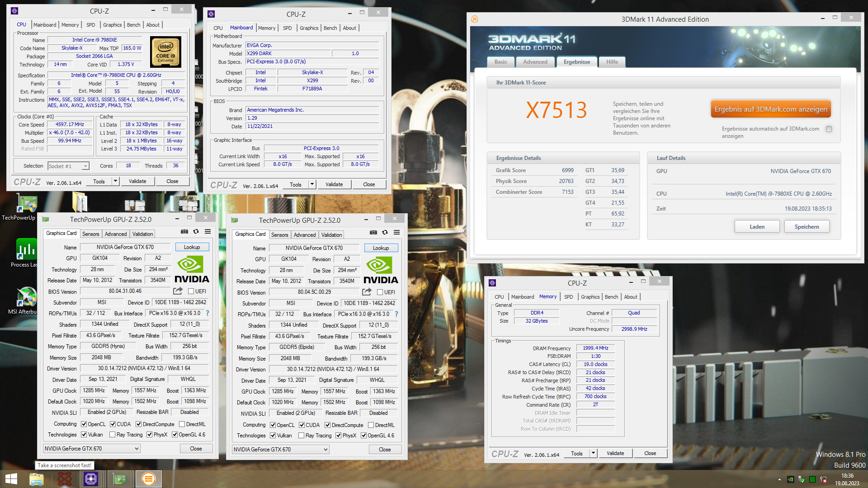Click Intel Core i9 logo in CPU-Z
Image resolution: width=868 pixels, height=488 pixels.
[165, 52]
